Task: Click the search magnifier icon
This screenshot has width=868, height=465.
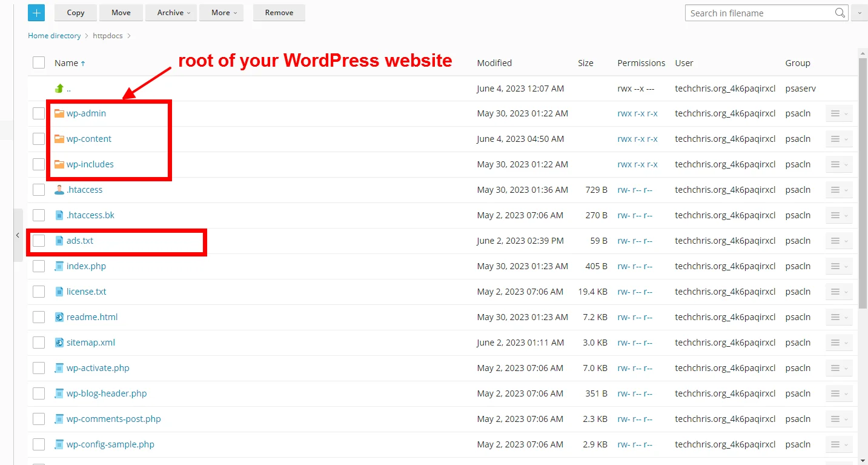Action: coord(840,13)
